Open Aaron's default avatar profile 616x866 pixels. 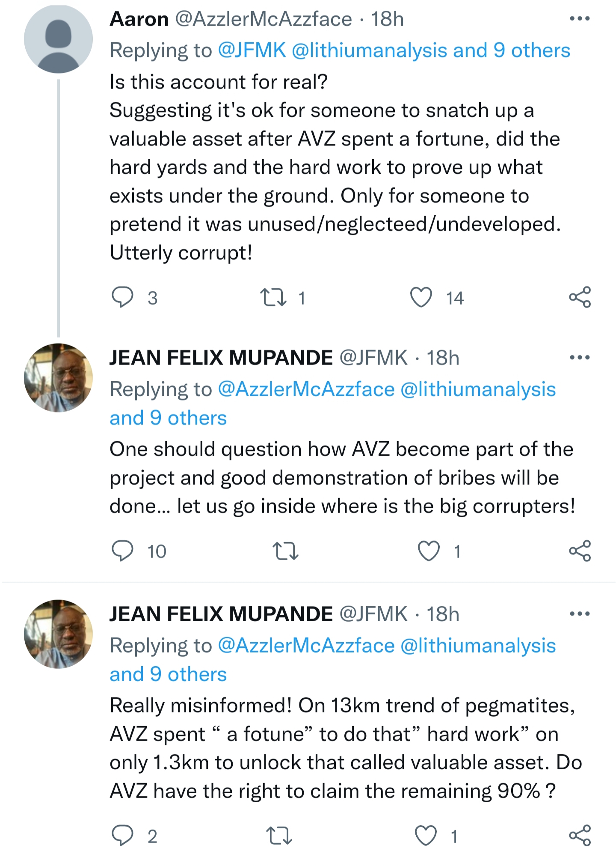(58, 39)
